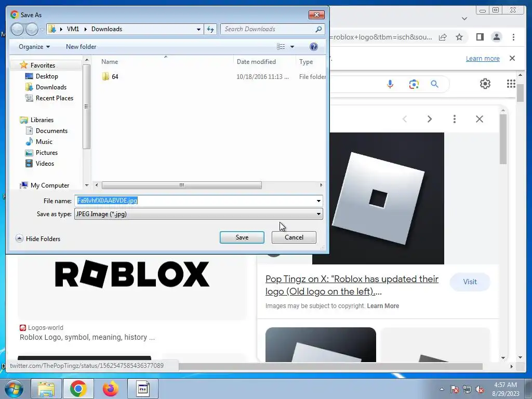Open Chrome three-dot menu
Viewport: 532px width, 399px height.
(513, 37)
